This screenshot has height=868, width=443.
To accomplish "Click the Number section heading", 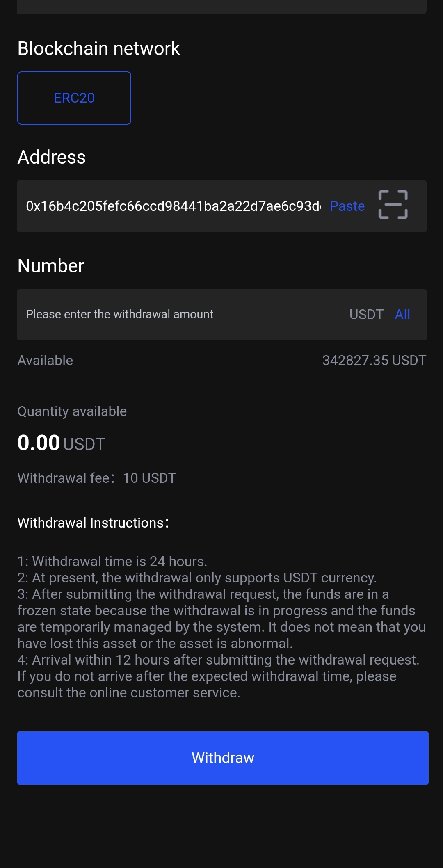I will click(51, 266).
